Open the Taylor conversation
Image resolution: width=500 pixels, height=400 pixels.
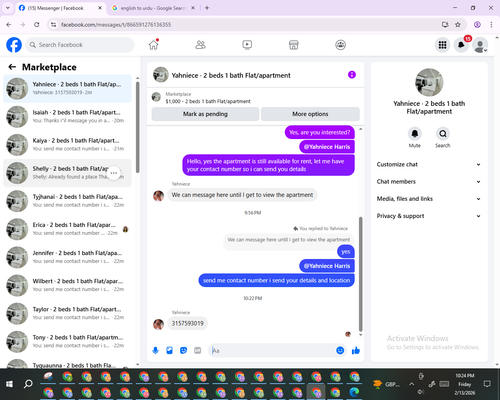pos(67,313)
